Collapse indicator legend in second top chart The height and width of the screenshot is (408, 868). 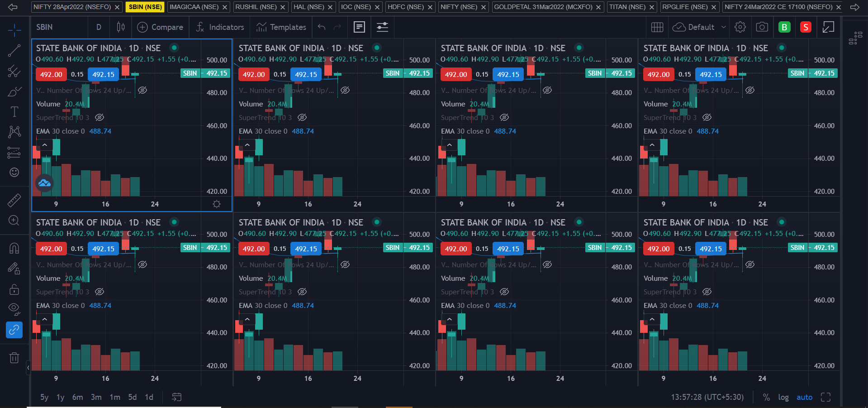coord(247,145)
